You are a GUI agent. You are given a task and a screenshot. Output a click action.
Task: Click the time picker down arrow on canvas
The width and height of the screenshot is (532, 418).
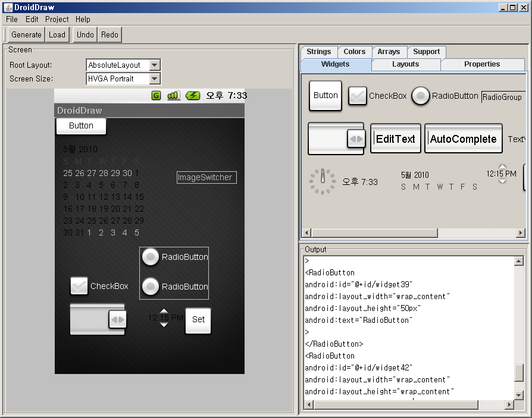tap(164, 325)
